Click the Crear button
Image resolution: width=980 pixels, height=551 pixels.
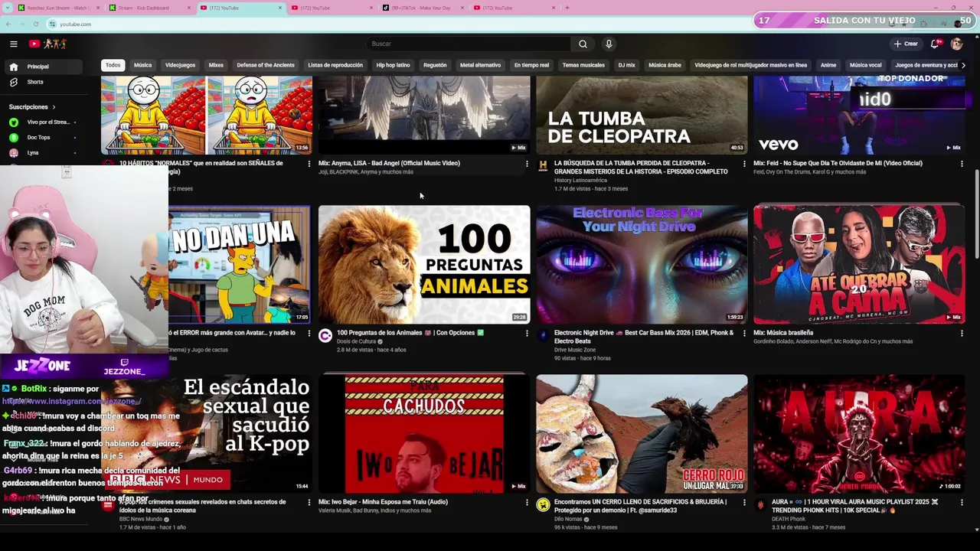[906, 44]
